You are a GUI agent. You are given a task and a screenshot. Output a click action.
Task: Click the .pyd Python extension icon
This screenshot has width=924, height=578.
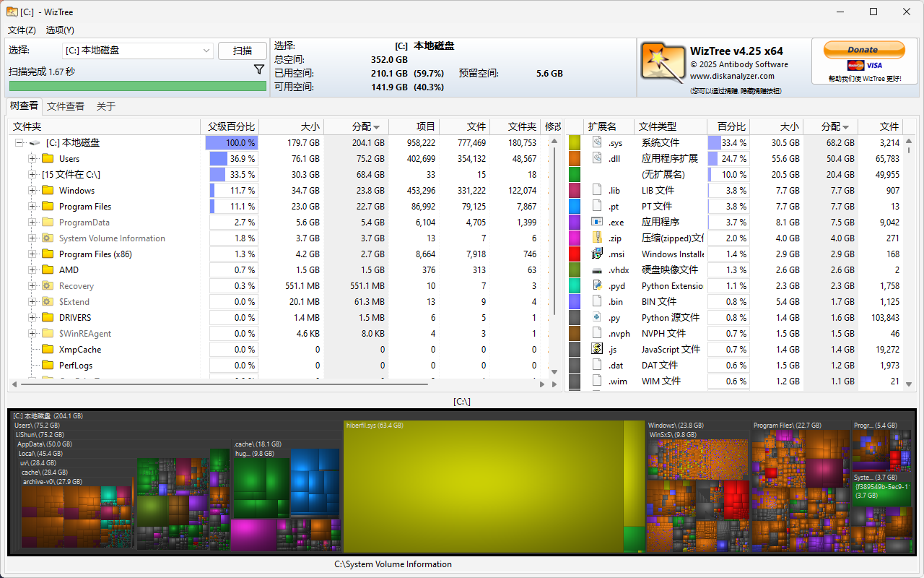click(x=597, y=285)
